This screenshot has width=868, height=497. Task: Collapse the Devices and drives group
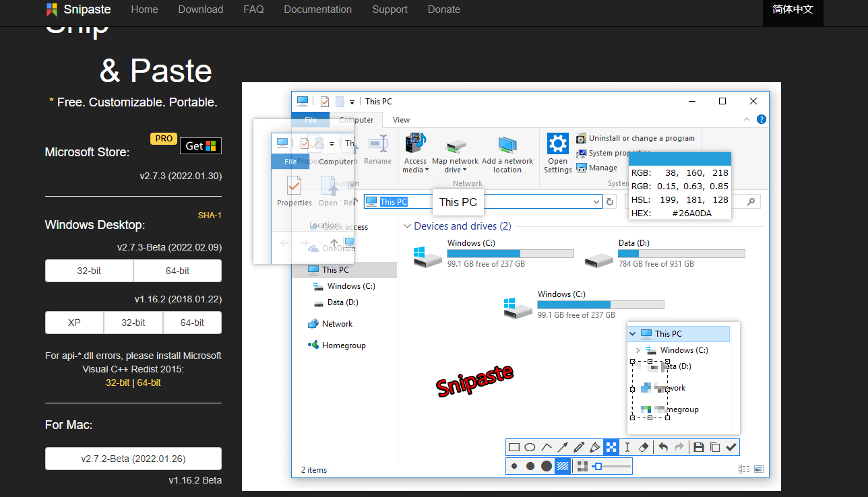click(407, 226)
